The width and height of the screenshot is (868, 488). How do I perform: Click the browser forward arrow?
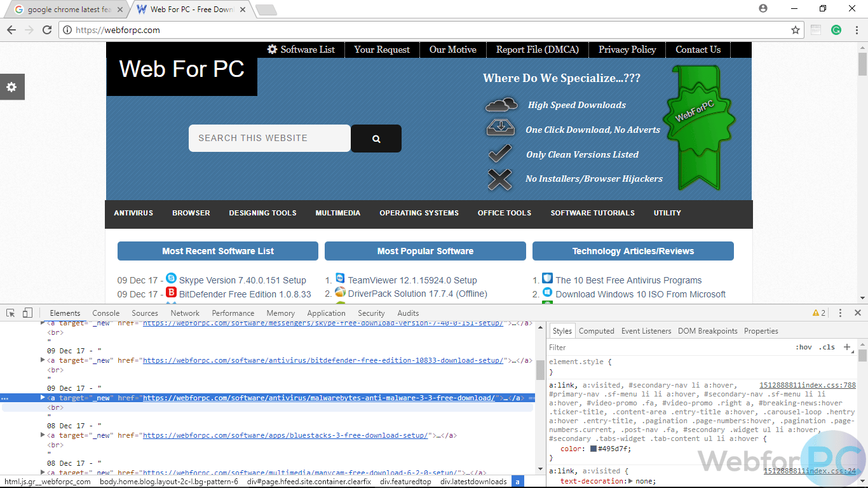(x=29, y=30)
